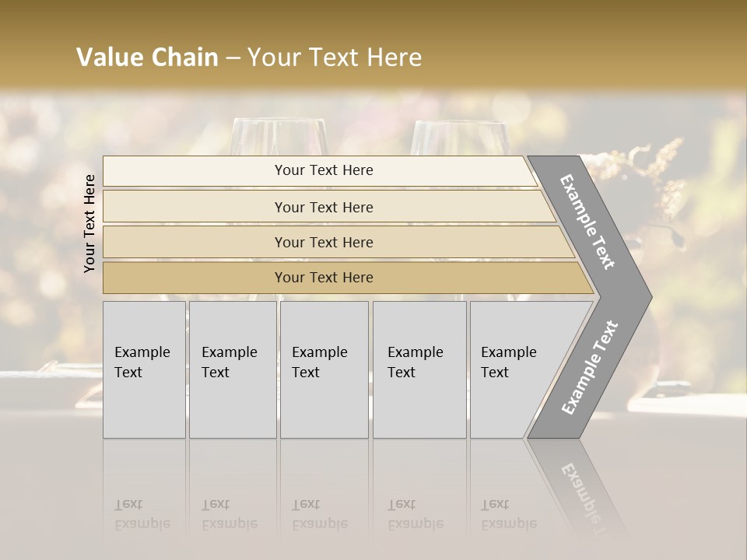Click the first "Example Text" box
The image size is (747, 560).
tap(143, 369)
